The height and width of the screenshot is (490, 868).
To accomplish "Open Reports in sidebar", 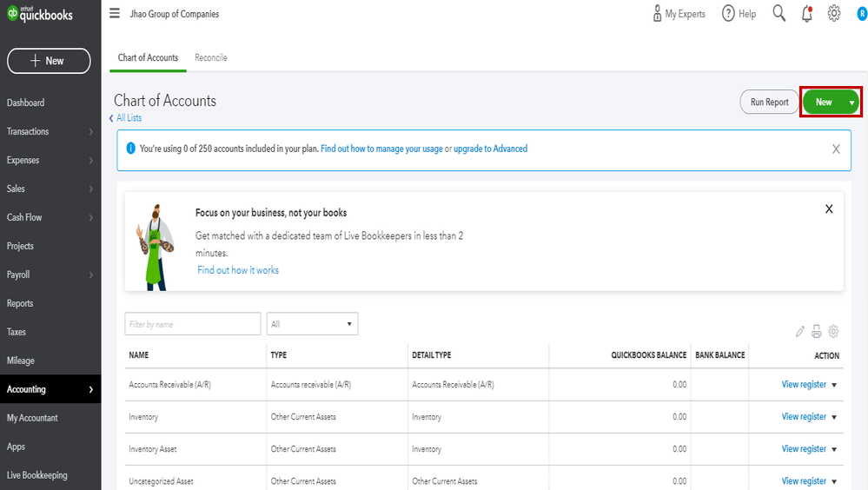I will 20,303.
